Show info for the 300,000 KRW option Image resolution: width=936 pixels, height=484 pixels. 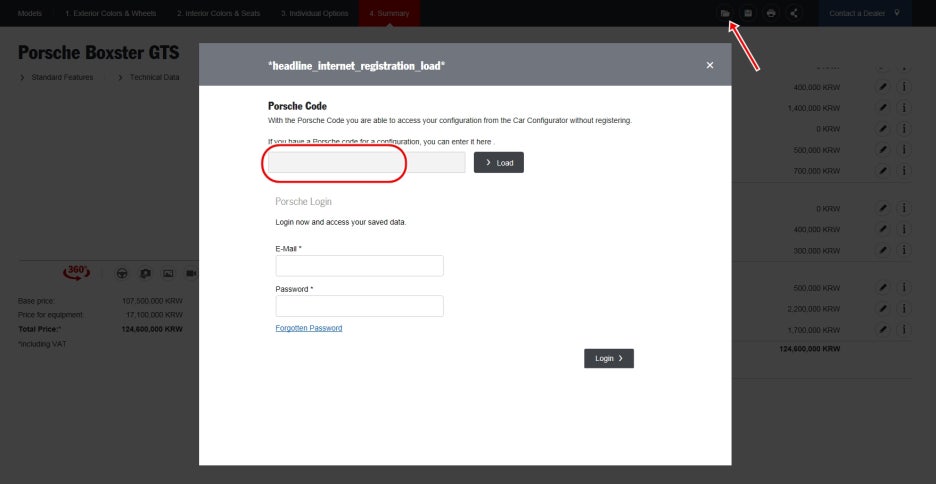pyautogui.click(x=904, y=250)
